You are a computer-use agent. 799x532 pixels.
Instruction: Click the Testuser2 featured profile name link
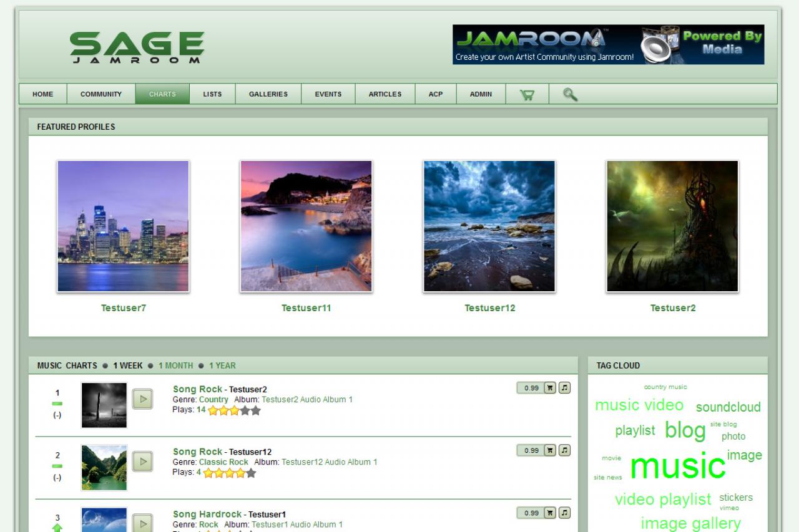673,308
